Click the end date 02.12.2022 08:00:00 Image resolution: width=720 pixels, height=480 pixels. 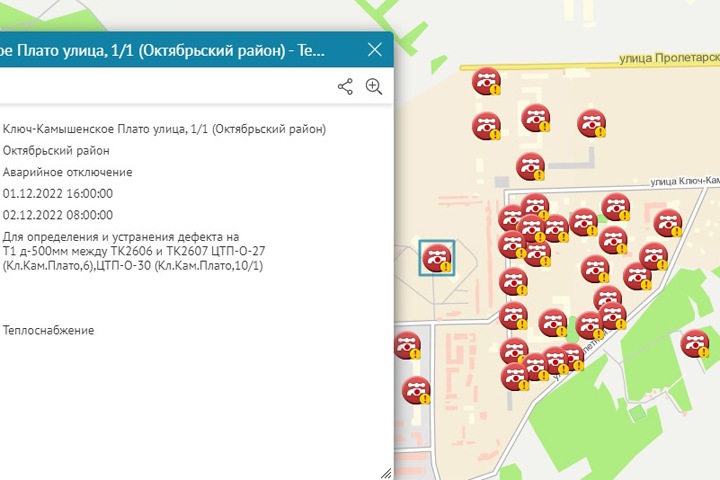pos(58,215)
